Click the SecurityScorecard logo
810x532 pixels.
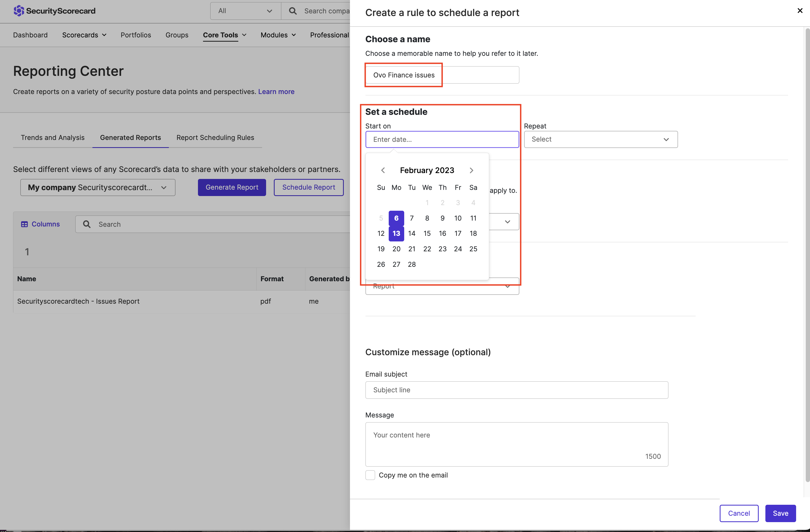click(54, 11)
